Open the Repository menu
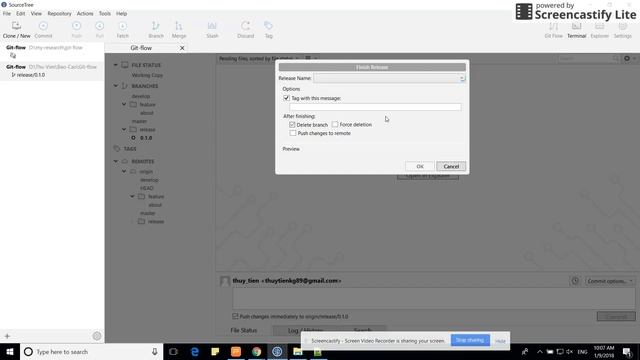 click(x=60, y=13)
